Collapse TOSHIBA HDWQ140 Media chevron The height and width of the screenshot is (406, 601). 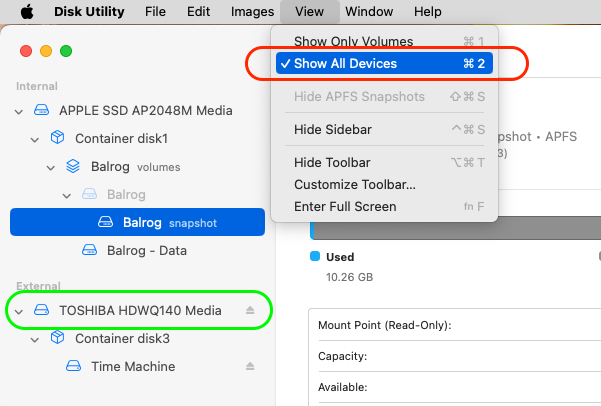(x=19, y=311)
